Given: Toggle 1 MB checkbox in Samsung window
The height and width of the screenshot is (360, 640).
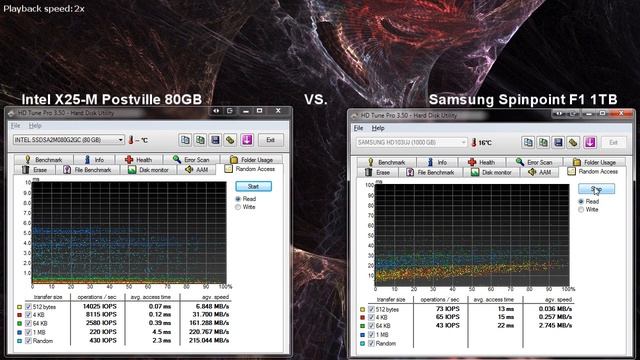Looking at the screenshot, I should point(371,335).
